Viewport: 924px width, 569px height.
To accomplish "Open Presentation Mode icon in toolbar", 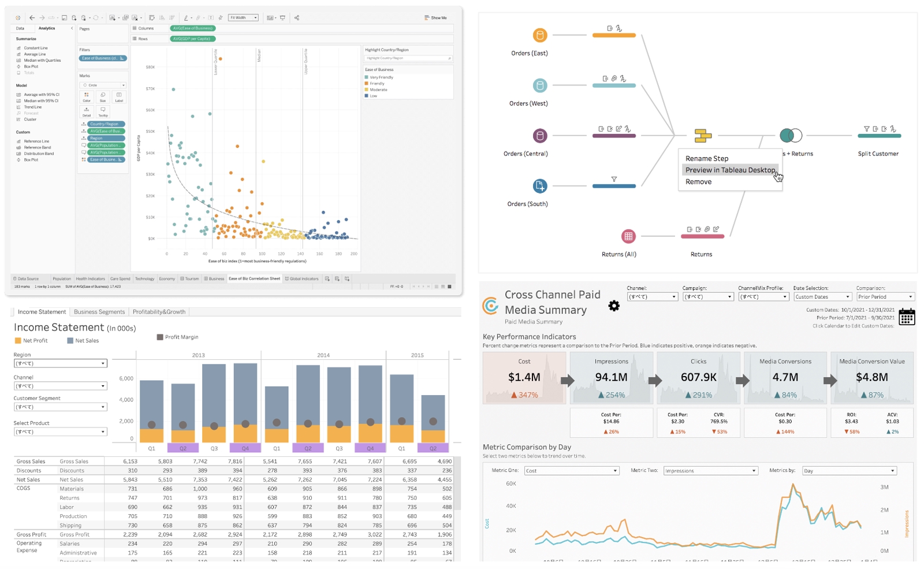I will tap(282, 18).
